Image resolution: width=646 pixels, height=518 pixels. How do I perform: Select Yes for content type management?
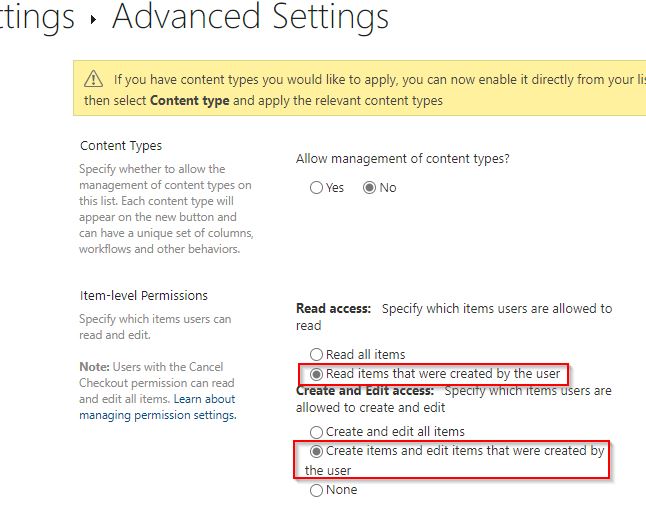317,187
